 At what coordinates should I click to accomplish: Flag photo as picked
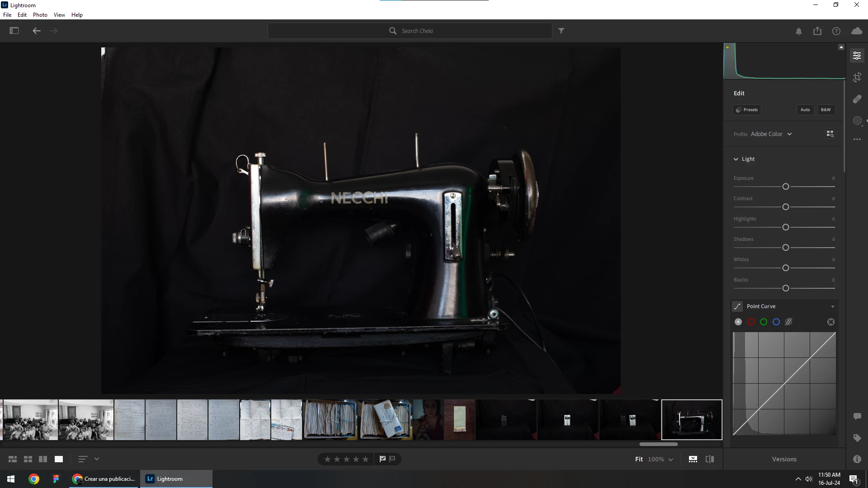[x=382, y=459]
